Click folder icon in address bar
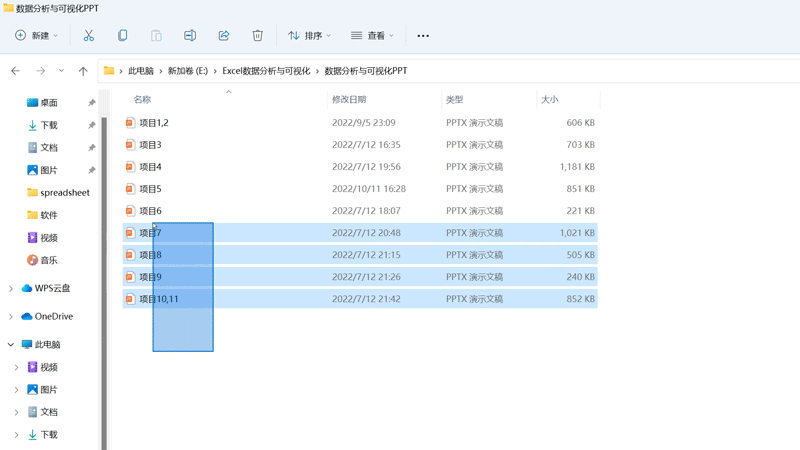Screen dimensions: 800x450 click(109, 71)
